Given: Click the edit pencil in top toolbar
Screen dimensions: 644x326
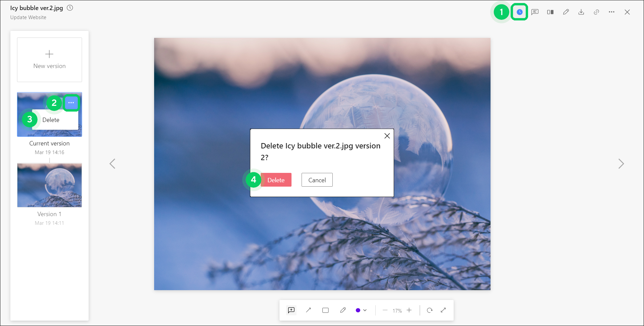Looking at the screenshot, I should coord(566,12).
